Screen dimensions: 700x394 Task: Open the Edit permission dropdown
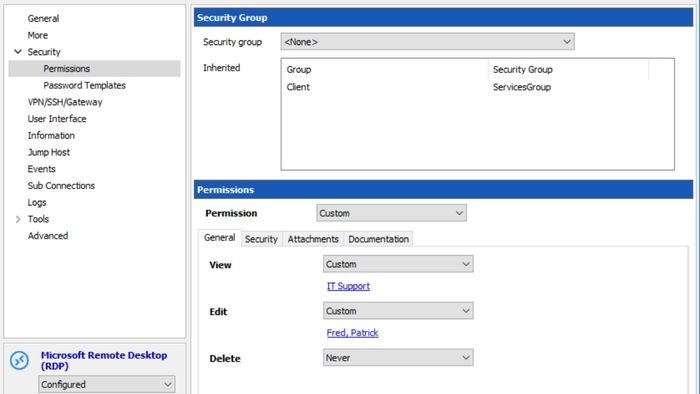[x=398, y=311]
